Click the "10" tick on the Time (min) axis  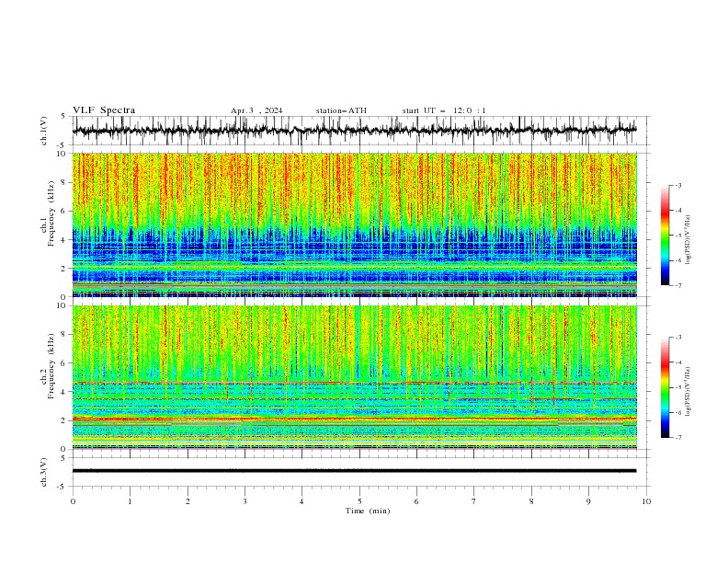pos(646,501)
